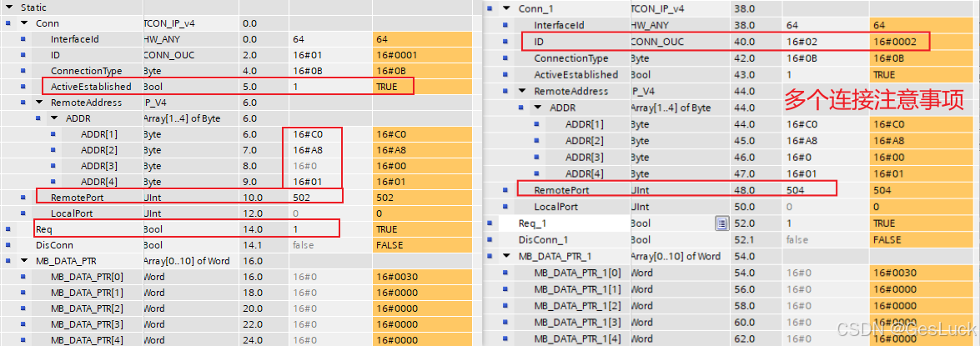This screenshot has width=980, height=346.
Task: Click Word data type of MB_DATA_PTR[1]
Action: 153,293
